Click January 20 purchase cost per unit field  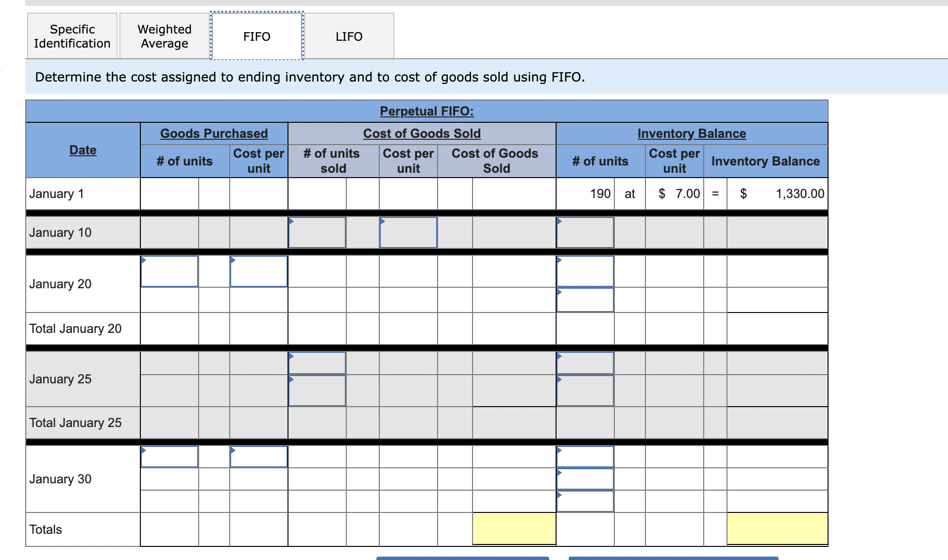coord(258,272)
